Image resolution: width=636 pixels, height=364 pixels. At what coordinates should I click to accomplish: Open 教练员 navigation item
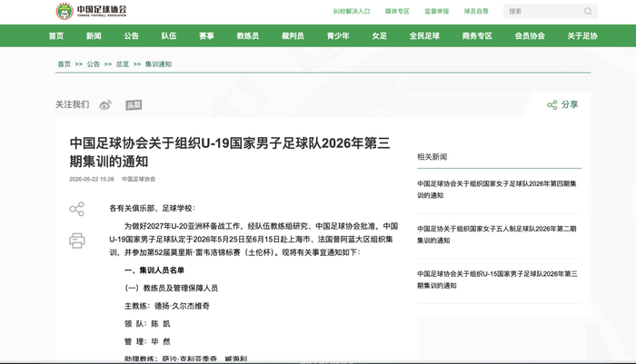pos(248,35)
